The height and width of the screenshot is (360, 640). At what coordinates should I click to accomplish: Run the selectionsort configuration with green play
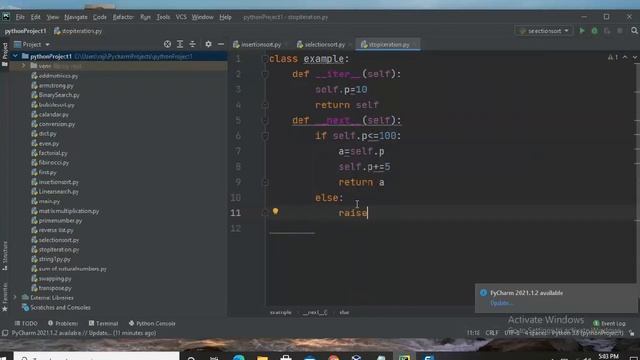582,31
